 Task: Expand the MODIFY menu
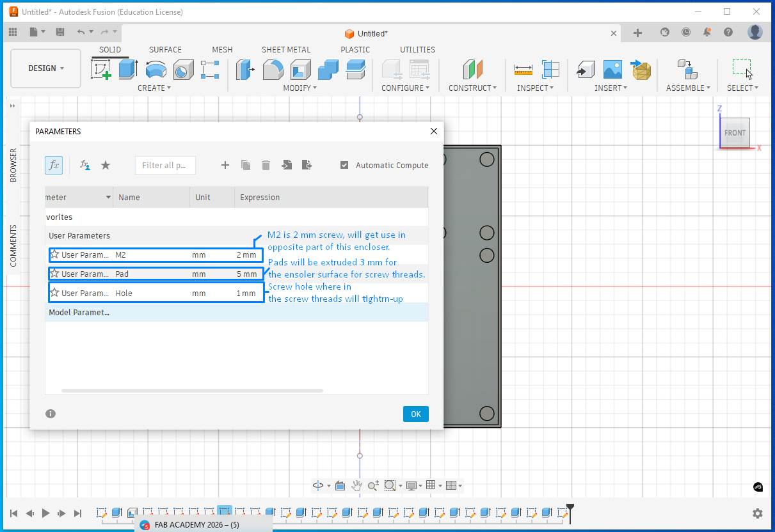[300, 88]
